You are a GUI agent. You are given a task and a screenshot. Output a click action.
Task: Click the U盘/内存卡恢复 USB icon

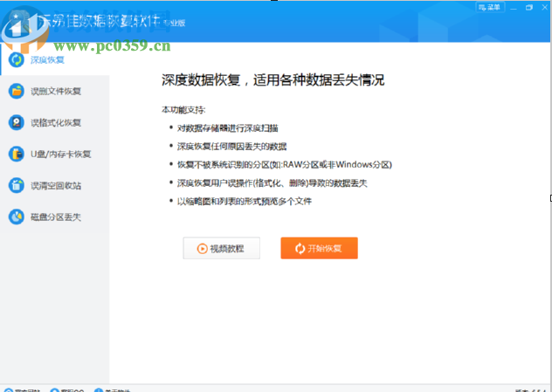coord(17,154)
